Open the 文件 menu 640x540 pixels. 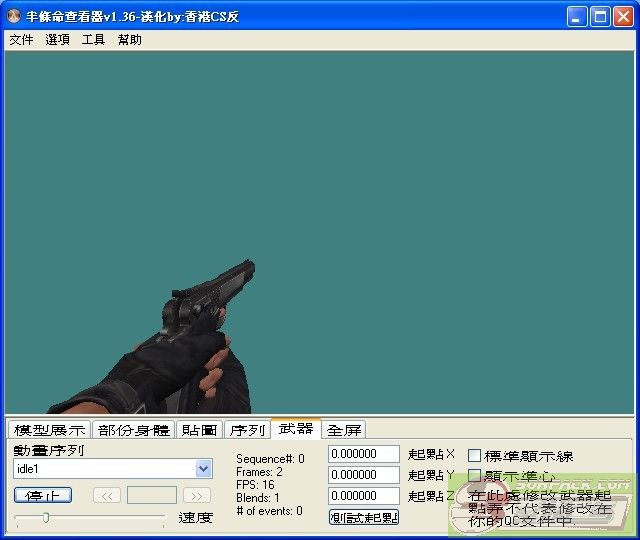(21, 40)
